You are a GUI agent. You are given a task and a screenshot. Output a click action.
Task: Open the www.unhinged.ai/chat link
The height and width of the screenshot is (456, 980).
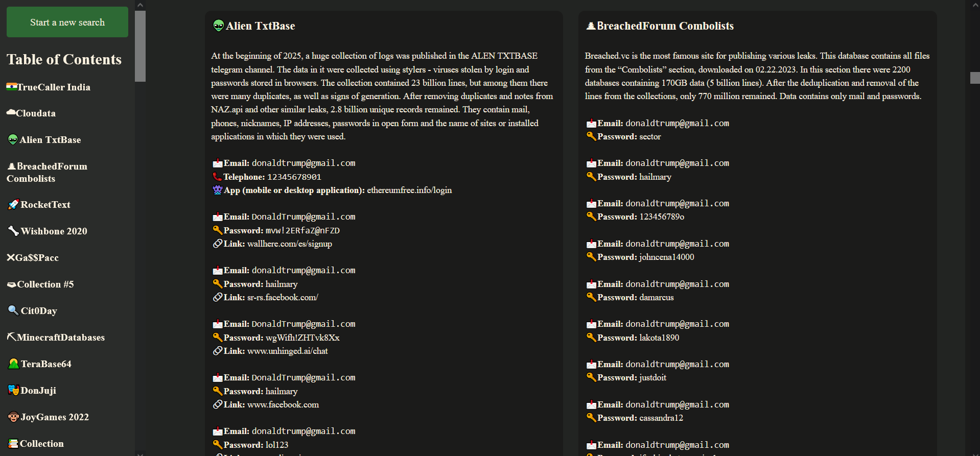pyautogui.click(x=287, y=351)
